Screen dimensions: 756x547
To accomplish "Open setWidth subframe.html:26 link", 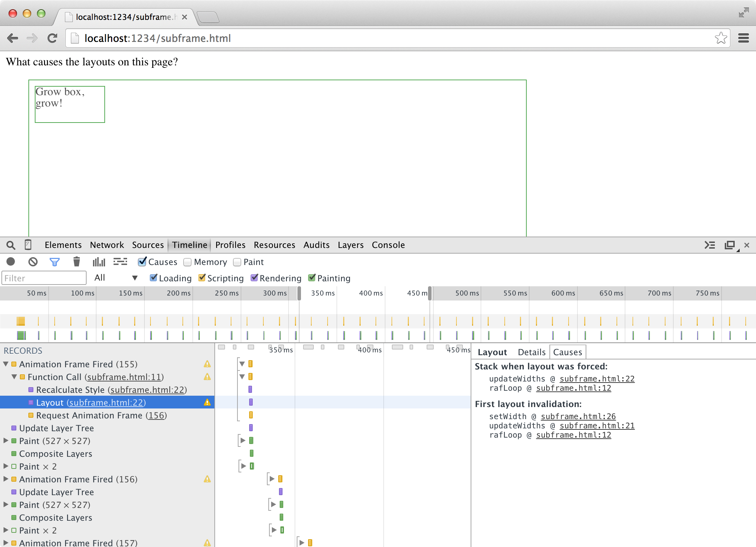I will tap(578, 416).
